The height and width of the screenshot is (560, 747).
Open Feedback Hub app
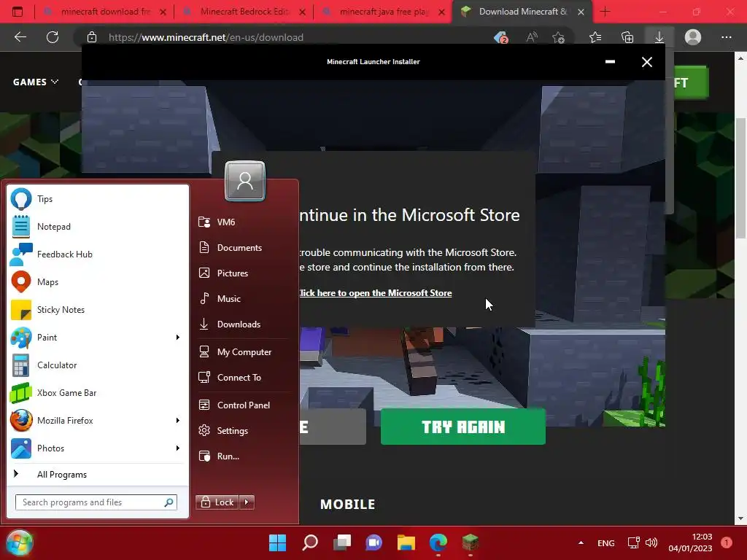[x=98, y=254]
